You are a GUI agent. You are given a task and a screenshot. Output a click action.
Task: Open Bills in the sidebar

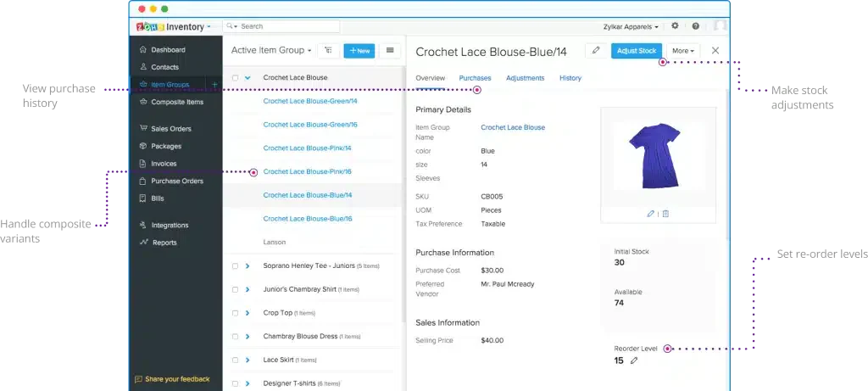(158, 198)
